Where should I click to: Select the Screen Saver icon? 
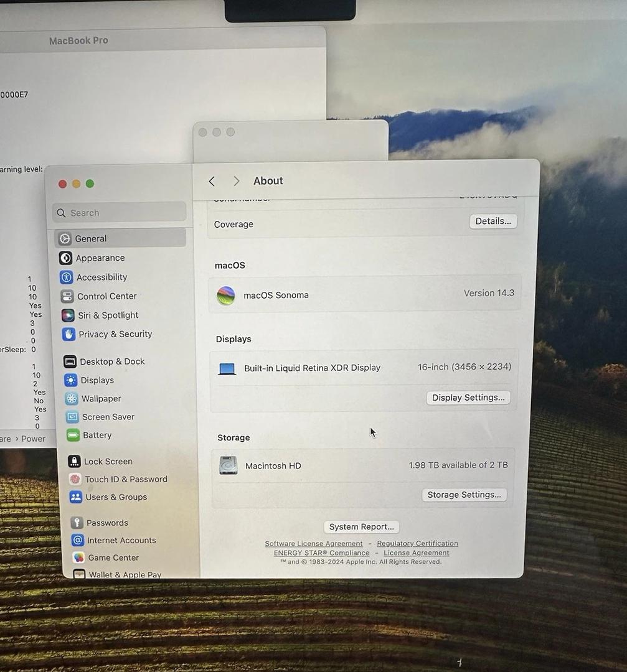pyautogui.click(x=72, y=416)
